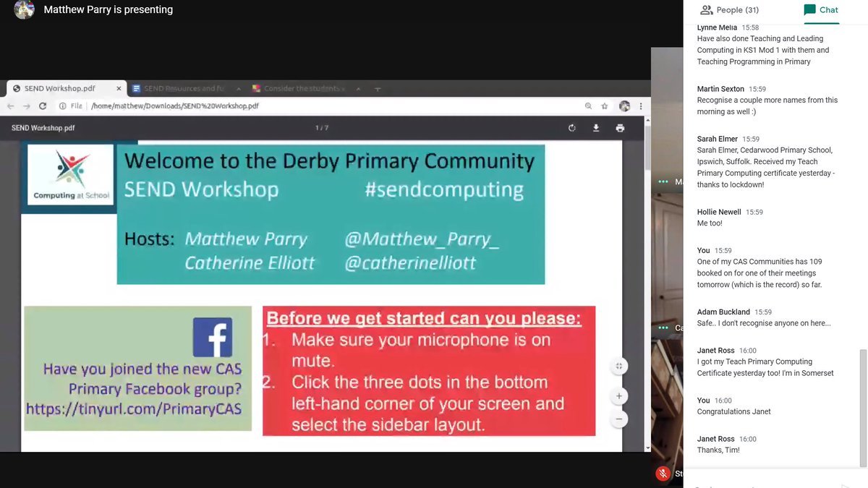Click the PDF page counter 1 / 7
This screenshot has width=868, height=488.
[x=322, y=128]
